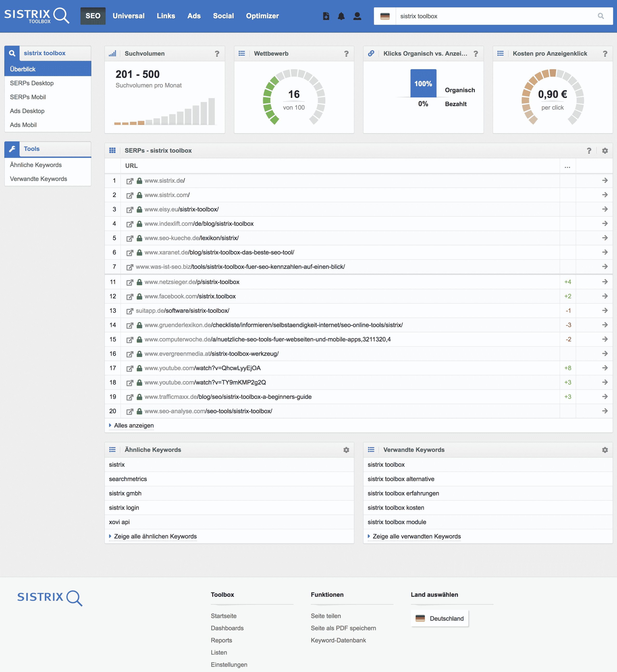Viewport: 617px width, 672px height.
Task: Open www.youtube.com/watch?v=QhcwLyyEjOA link
Action: pyautogui.click(x=203, y=368)
